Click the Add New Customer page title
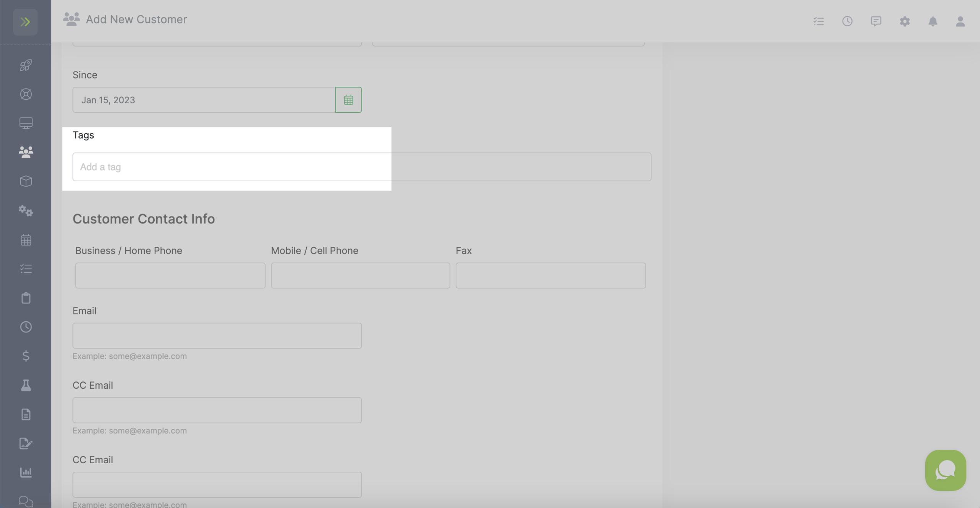The width and height of the screenshot is (980, 508). [136, 19]
